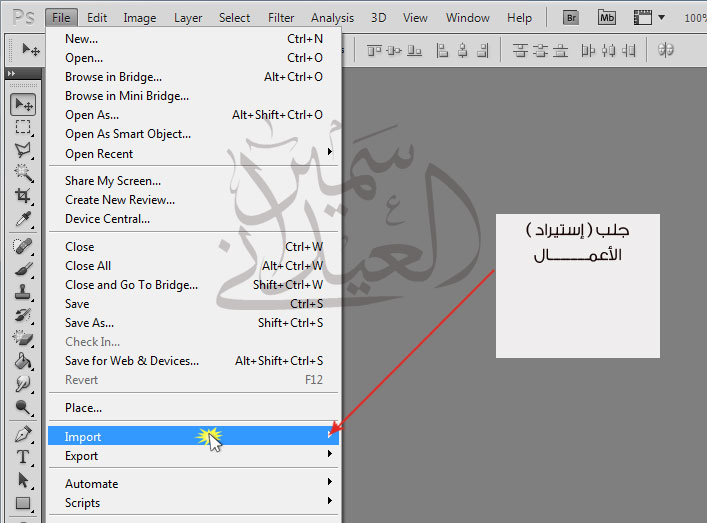Select the Pen tool
The width and height of the screenshot is (707, 523).
coord(23,435)
